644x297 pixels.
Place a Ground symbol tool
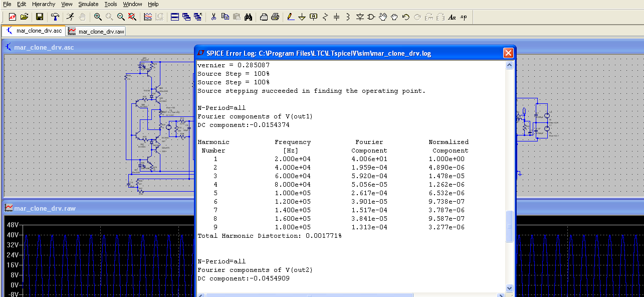pos(302,17)
